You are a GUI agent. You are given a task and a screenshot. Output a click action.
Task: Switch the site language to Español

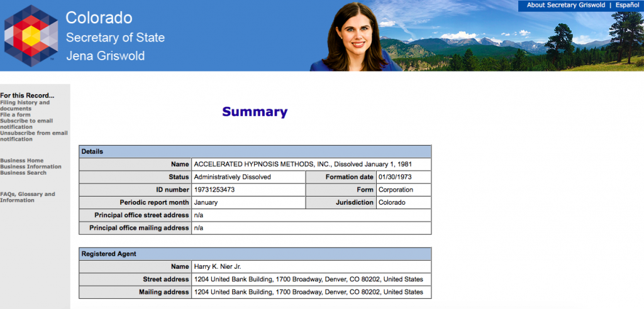[627, 5]
